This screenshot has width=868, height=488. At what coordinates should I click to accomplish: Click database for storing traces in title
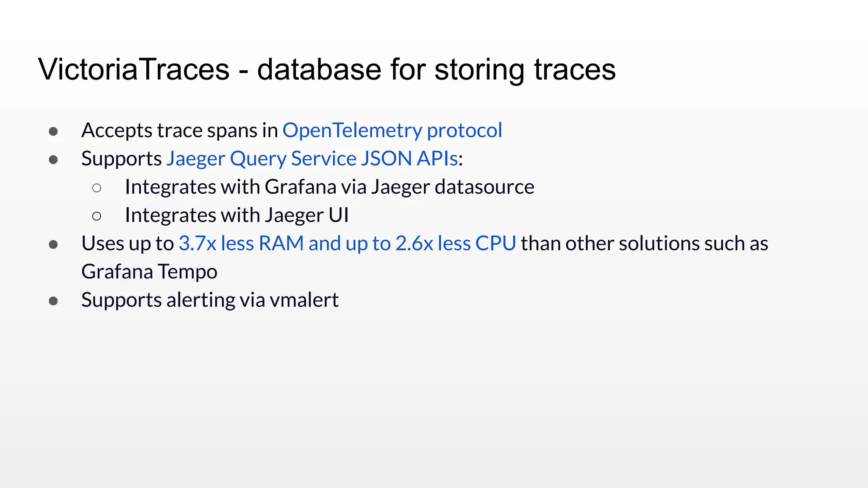pos(436,69)
